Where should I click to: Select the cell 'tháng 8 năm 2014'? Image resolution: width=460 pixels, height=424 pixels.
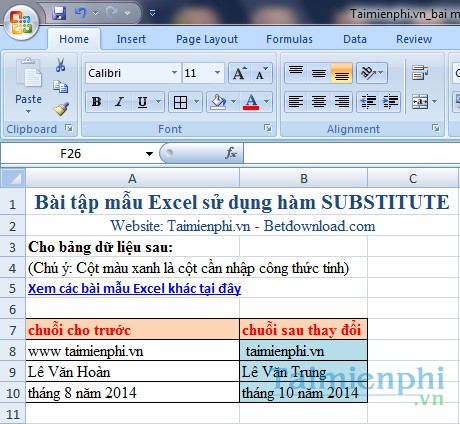click(133, 393)
